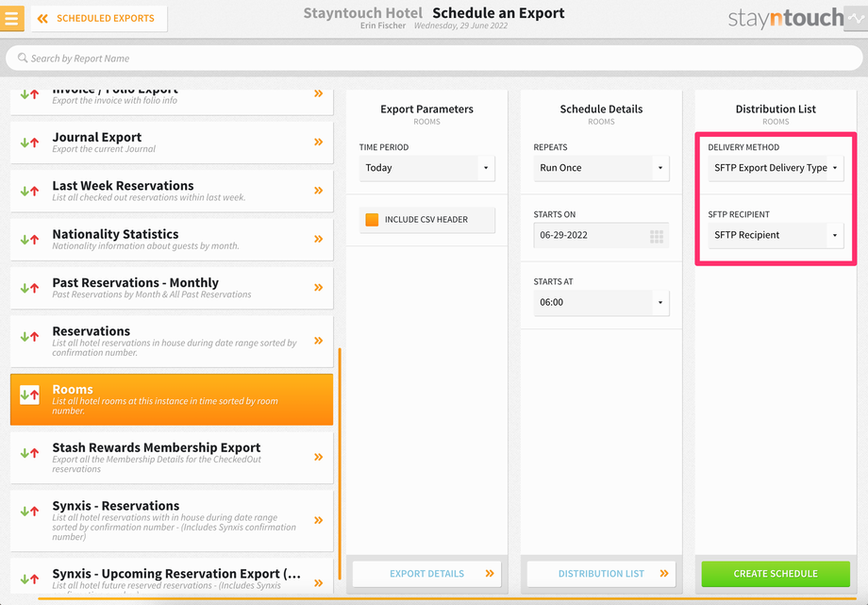This screenshot has width=868, height=605.
Task: Select Synxis - Upcoming Reservation Export report
Action: click(x=172, y=576)
